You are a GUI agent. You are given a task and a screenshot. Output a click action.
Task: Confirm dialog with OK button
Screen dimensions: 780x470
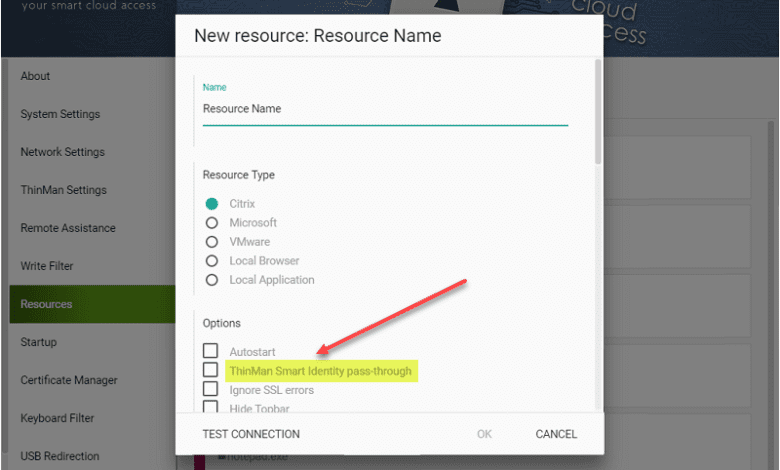tap(484, 434)
